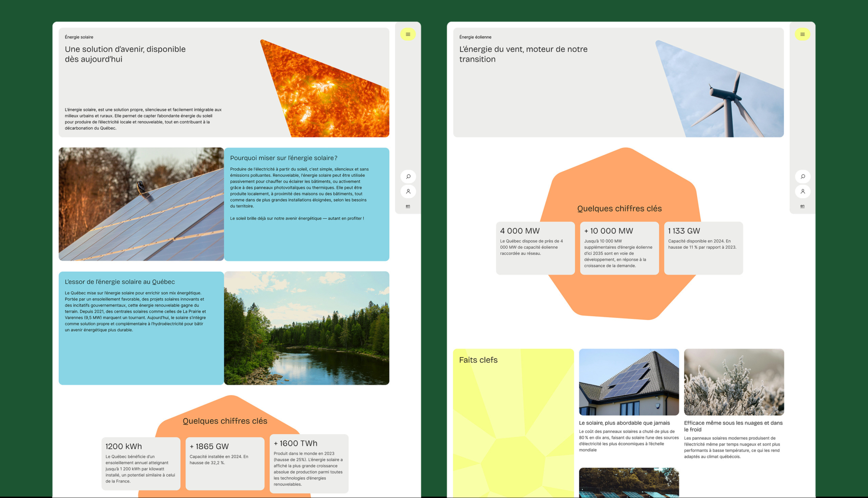This screenshot has height=498, width=868.
Task: Click the 4 000 MW stat card
Action: (x=535, y=248)
